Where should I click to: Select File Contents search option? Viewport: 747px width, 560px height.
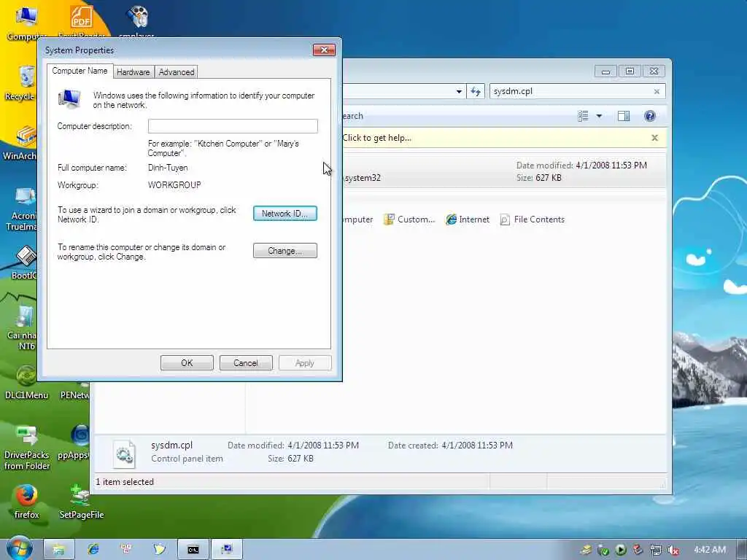point(533,219)
